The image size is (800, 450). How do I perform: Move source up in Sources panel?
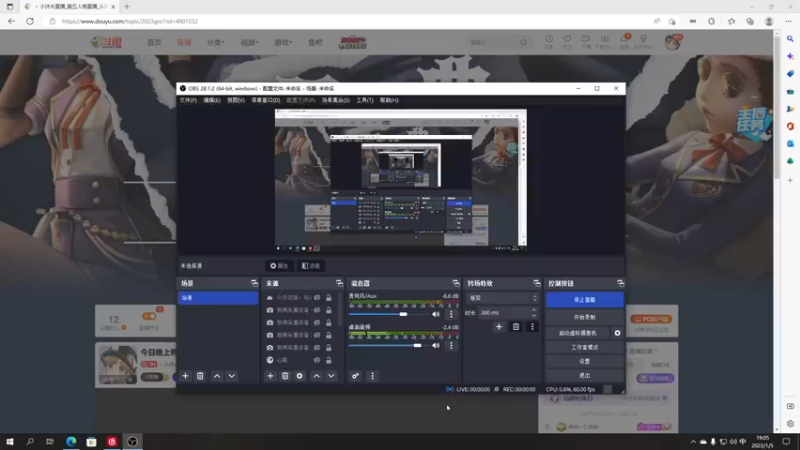(316, 376)
